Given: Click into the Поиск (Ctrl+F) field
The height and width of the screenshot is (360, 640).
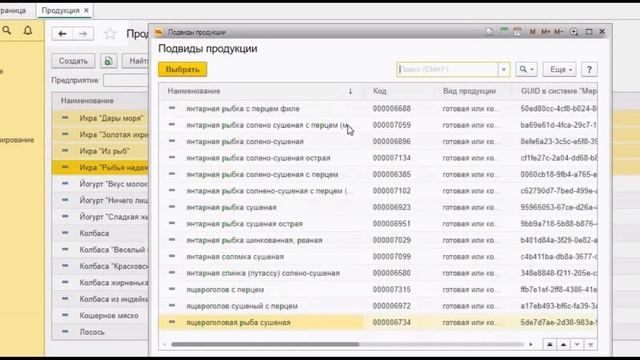Looking at the screenshot, I should pos(447,69).
